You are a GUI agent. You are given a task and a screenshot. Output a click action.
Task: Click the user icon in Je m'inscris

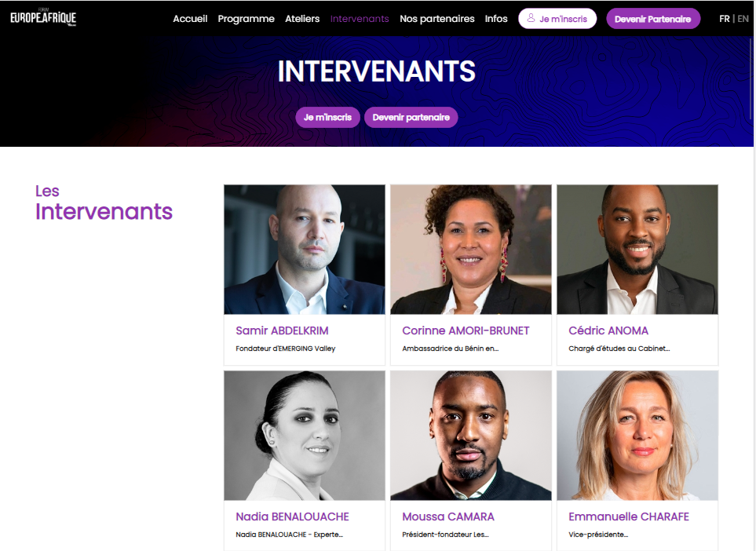click(531, 18)
